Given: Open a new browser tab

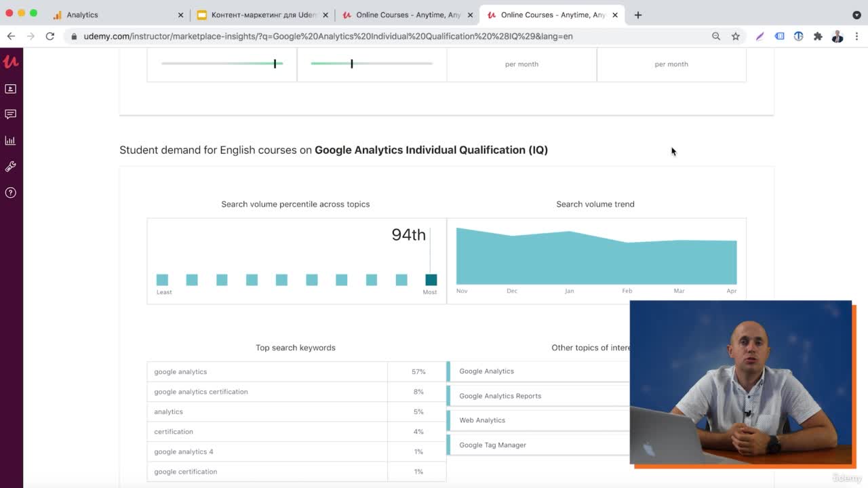Looking at the screenshot, I should tap(638, 15).
